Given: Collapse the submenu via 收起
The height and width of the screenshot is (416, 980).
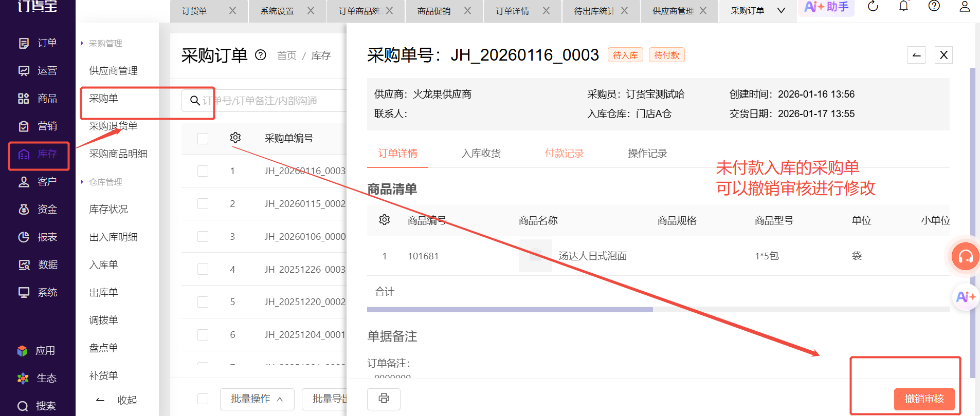Looking at the screenshot, I should click(117, 400).
